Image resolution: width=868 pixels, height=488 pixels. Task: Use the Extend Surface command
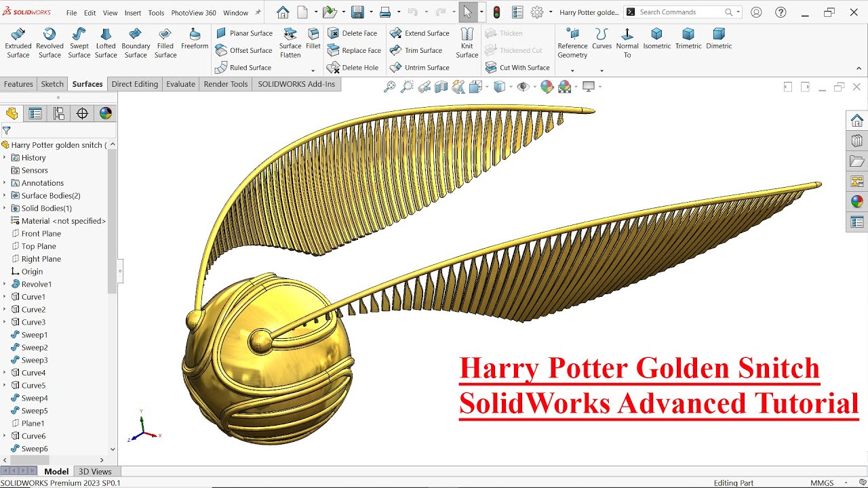[420, 33]
